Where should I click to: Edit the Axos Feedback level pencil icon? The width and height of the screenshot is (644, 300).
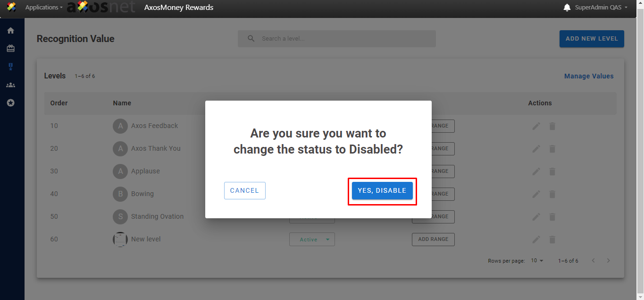[x=536, y=126]
